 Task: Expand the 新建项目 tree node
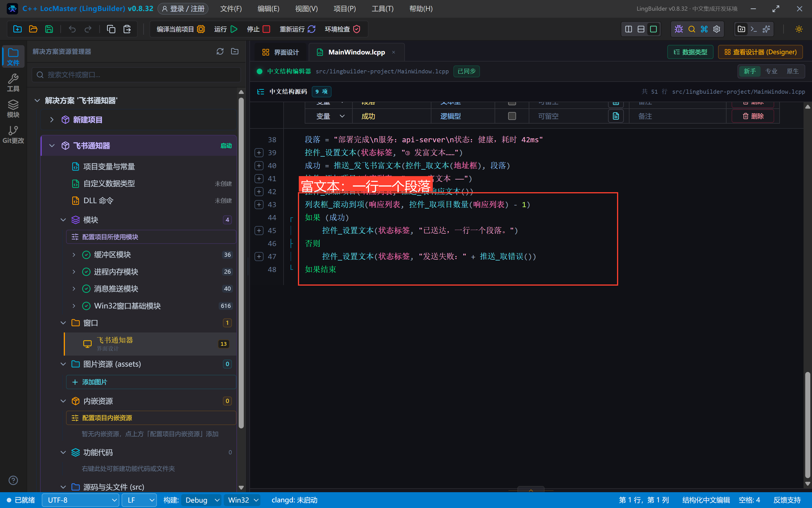coord(52,120)
